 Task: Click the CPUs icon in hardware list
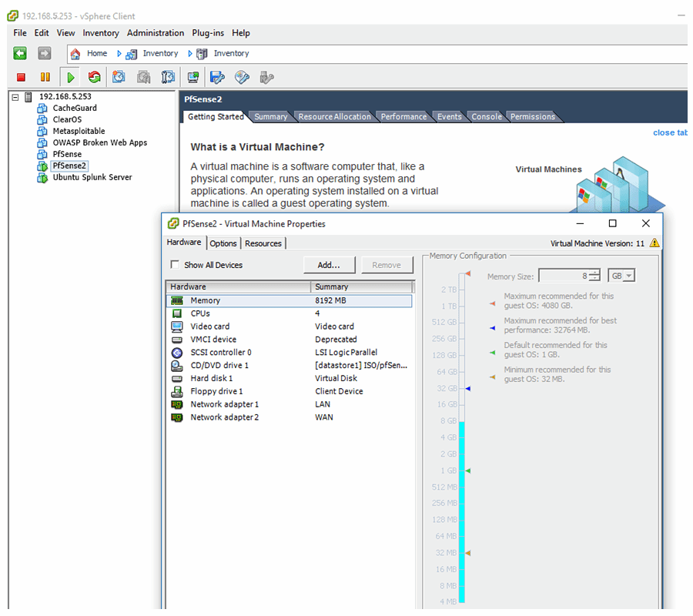tap(177, 313)
